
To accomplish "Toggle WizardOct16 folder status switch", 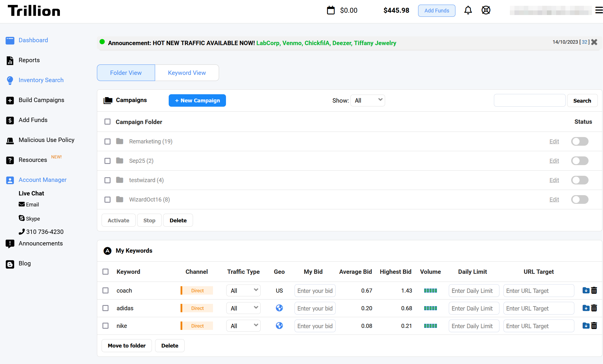I will pyautogui.click(x=580, y=199).
